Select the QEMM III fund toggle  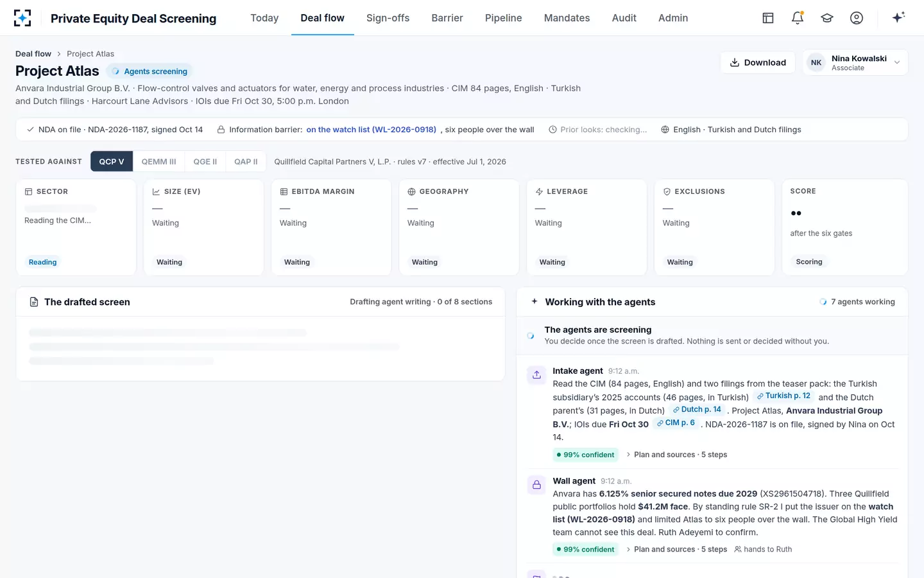point(158,162)
